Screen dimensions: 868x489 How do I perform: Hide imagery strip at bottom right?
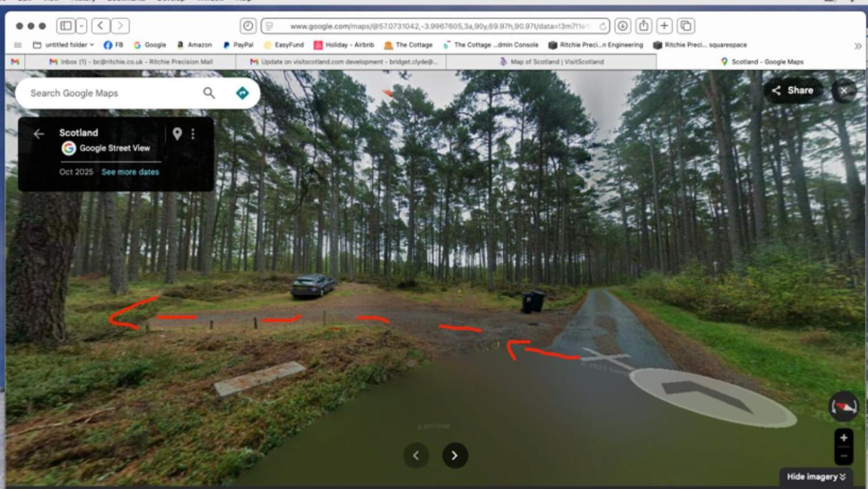click(816, 477)
